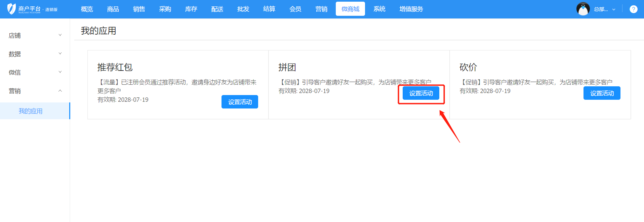Switch to the 概览 top menu
This screenshot has height=222, width=644.
click(x=87, y=9)
